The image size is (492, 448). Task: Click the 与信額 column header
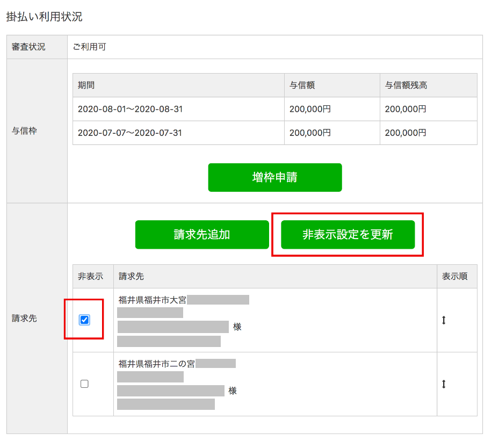click(302, 85)
